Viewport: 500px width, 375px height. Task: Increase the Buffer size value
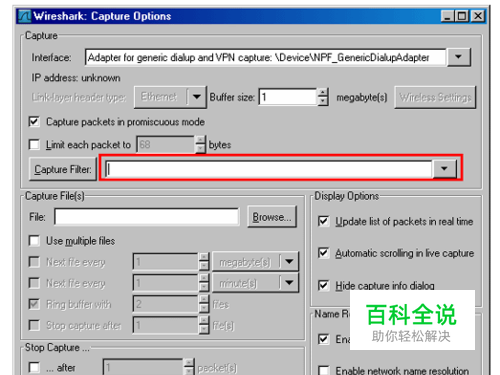pos(323,93)
